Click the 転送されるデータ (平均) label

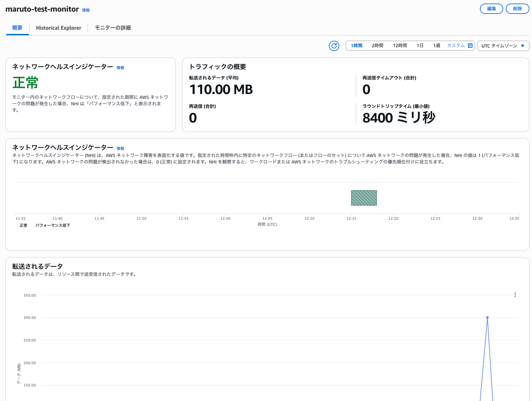[214, 78]
